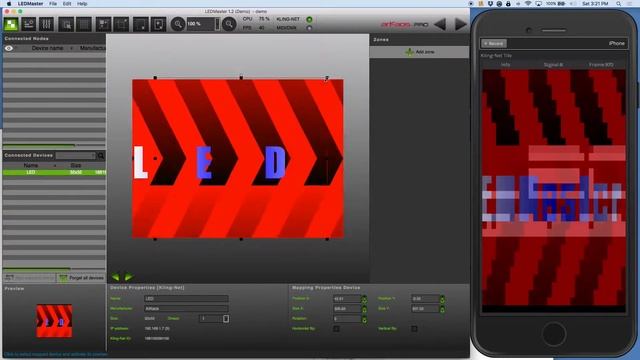Click the Connected Nodes horizontal scrollbar
The width and height of the screenshot is (640, 360).
point(39,145)
